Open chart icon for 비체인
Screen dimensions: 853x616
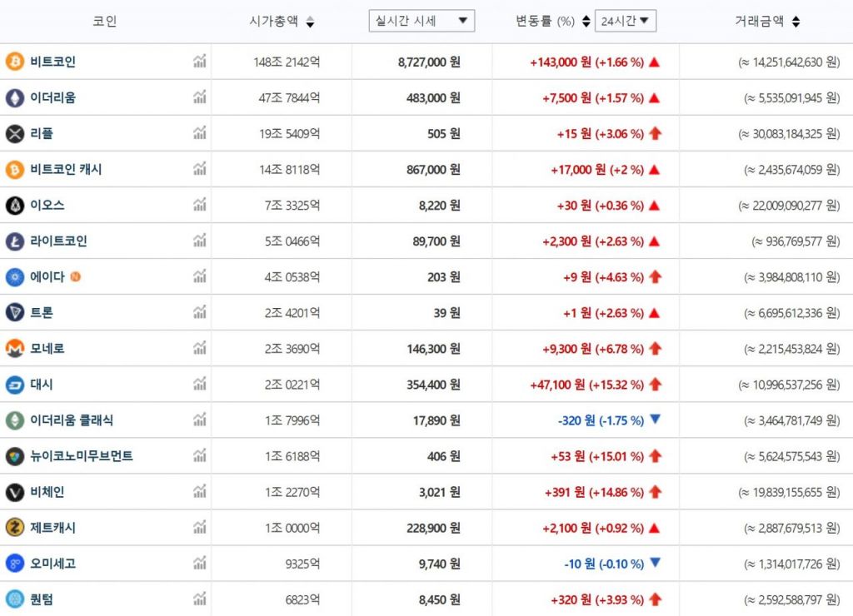pos(199,492)
